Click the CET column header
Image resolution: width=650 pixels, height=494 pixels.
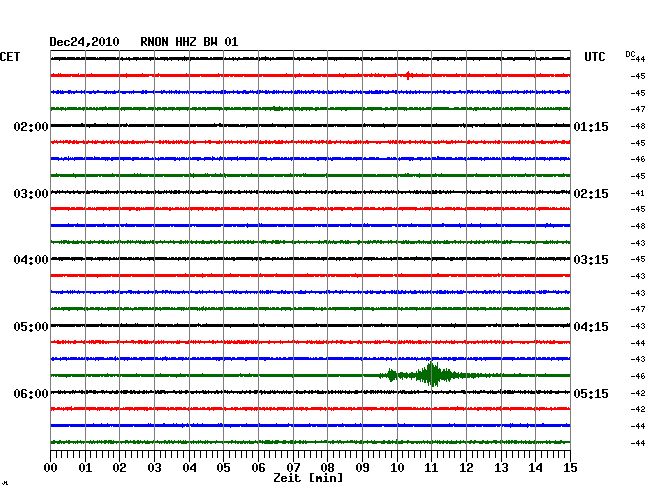pyautogui.click(x=10, y=57)
